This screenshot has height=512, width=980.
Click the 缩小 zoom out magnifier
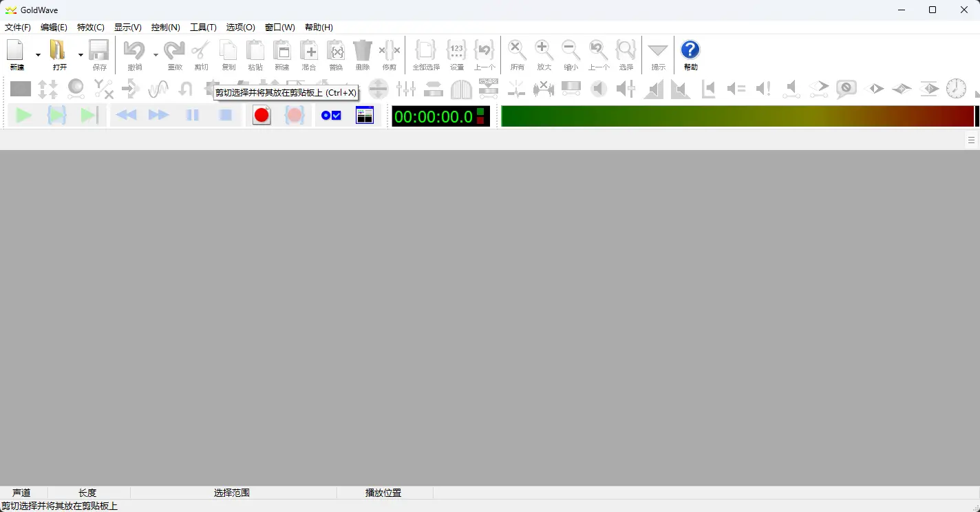571,50
